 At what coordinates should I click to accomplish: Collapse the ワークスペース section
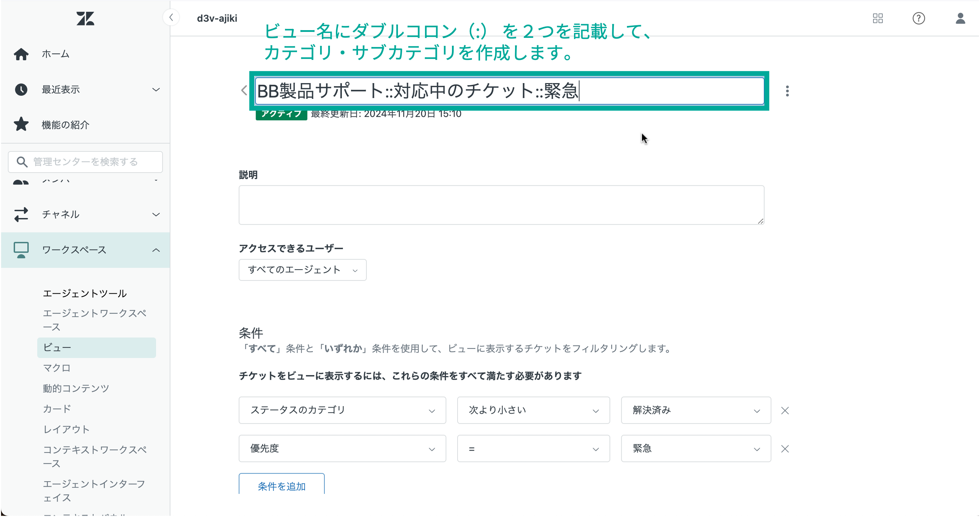(x=156, y=250)
